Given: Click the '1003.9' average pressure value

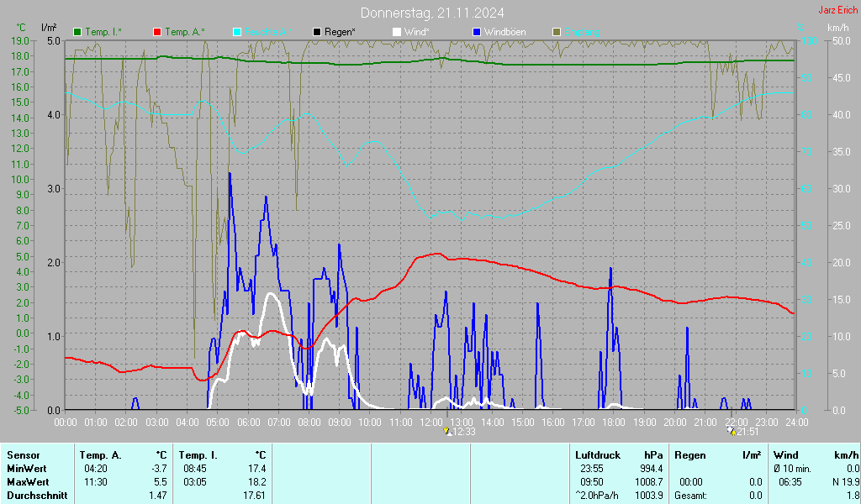Looking at the screenshot, I should [x=649, y=496].
